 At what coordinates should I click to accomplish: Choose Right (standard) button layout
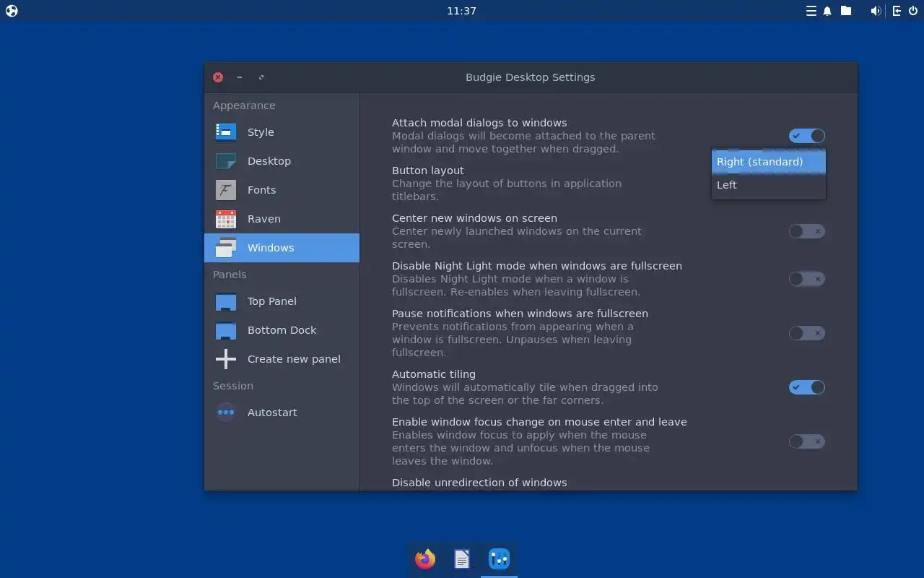[x=769, y=162]
